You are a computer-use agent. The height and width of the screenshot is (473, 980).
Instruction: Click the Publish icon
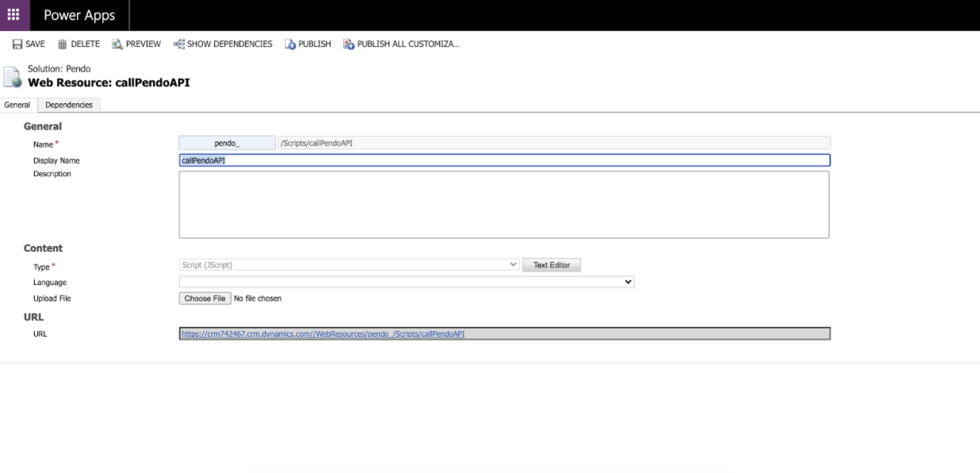pyautogui.click(x=290, y=44)
